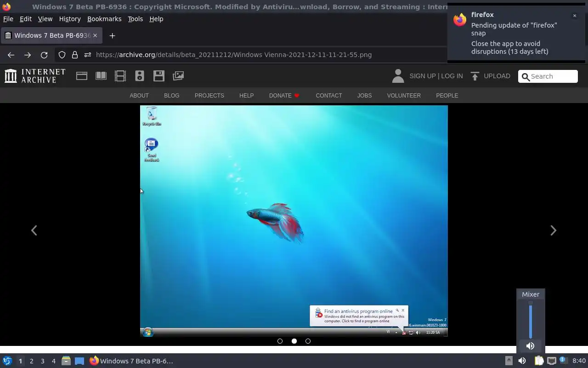Click the show desktop icon in the taskbar
The height and width of the screenshot is (368, 588).
pos(79,361)
